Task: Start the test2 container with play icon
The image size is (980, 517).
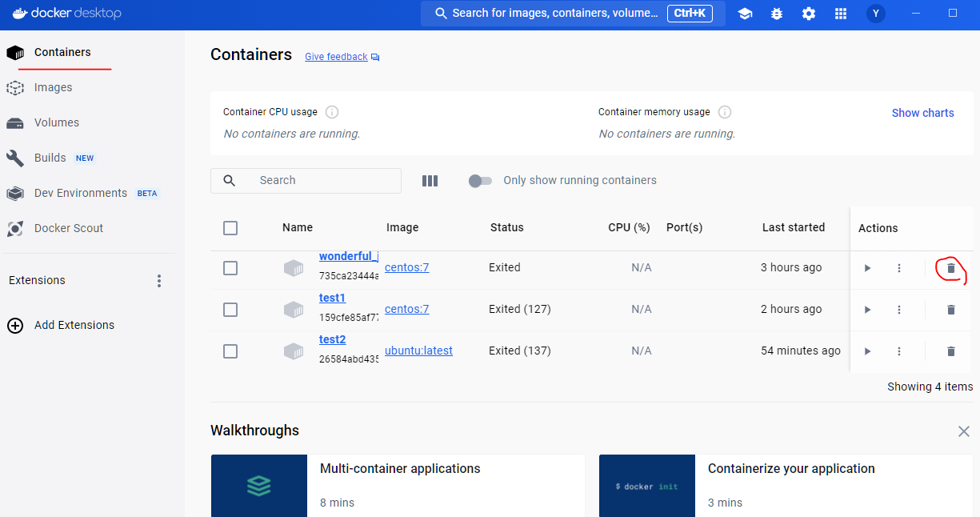Action: pos(867,351)
